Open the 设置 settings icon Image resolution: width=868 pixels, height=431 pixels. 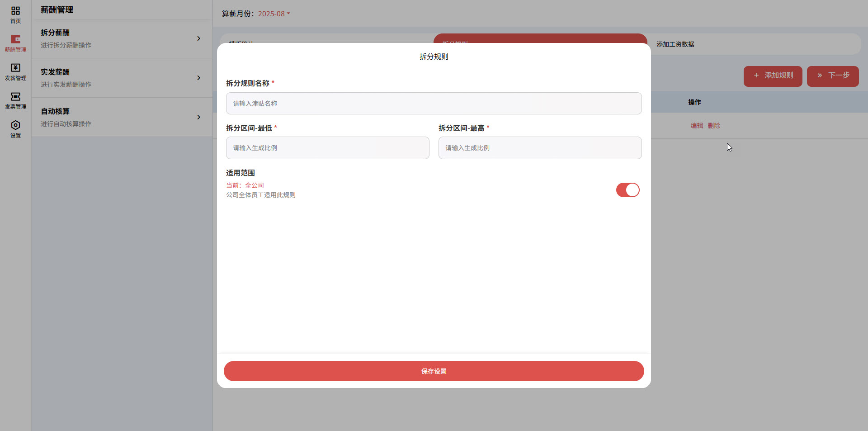(15, 129)
